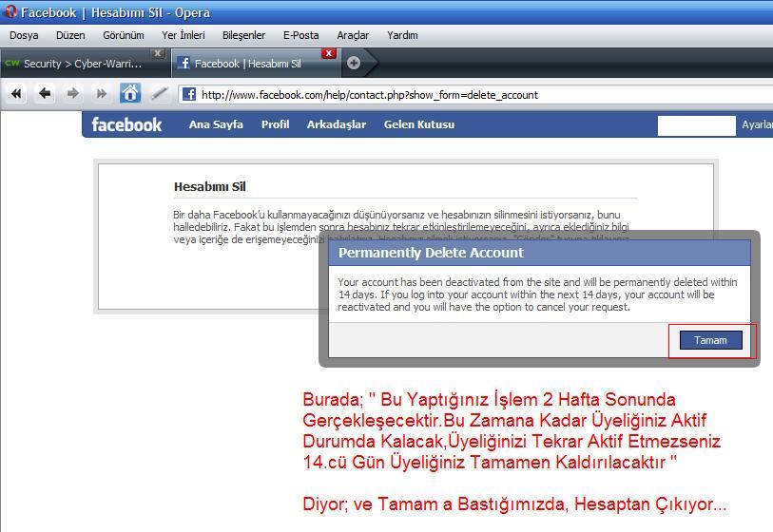Click the Facebook logo in header

tap(126, 124)
